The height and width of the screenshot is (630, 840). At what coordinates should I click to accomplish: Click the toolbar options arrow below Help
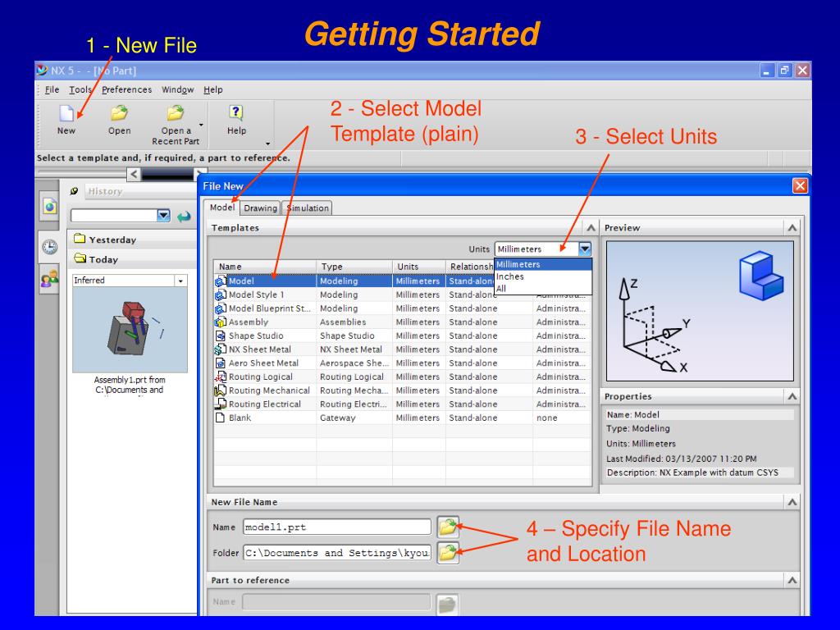pyautogui.click(x=267, y=144)
